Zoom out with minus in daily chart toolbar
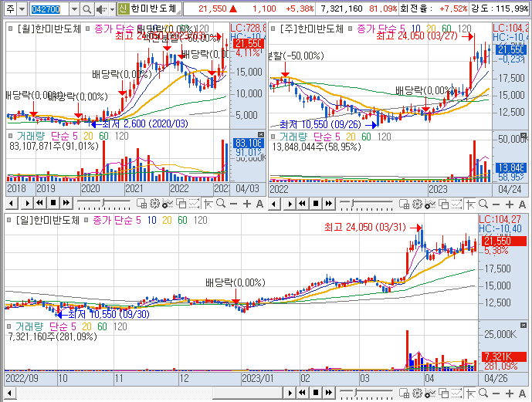532x402 pixels. (496, 394)
